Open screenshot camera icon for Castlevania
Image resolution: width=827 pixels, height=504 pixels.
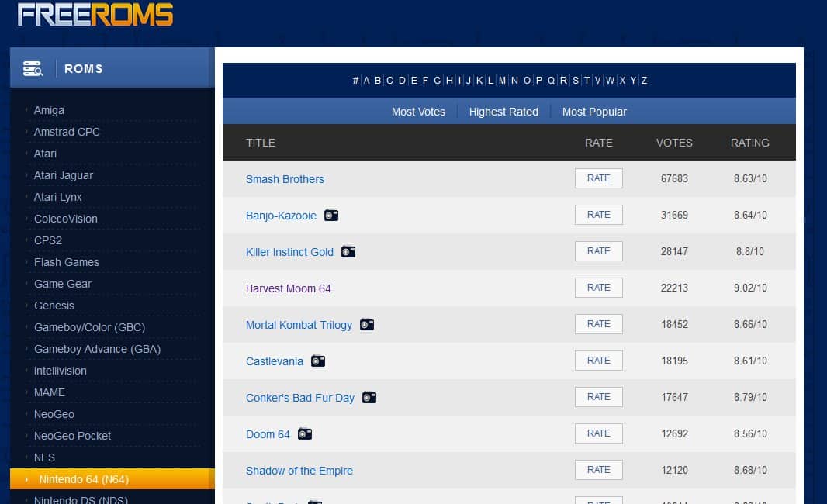click(318, 361)
